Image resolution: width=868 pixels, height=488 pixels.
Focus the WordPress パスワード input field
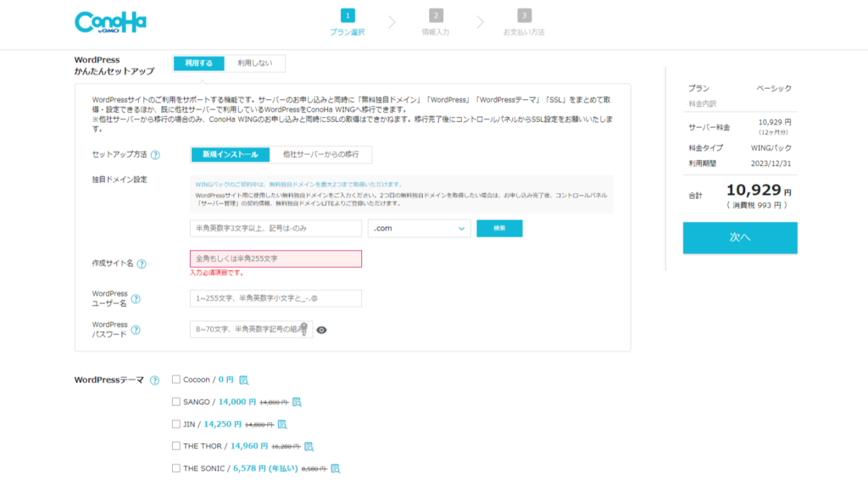pos(251,330)
